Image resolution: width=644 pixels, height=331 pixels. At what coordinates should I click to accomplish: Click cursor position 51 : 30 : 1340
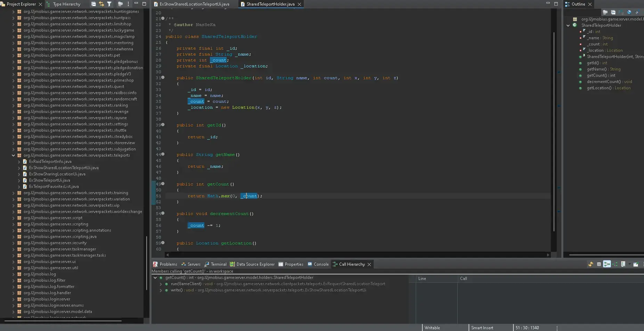(x=527, y=328)
